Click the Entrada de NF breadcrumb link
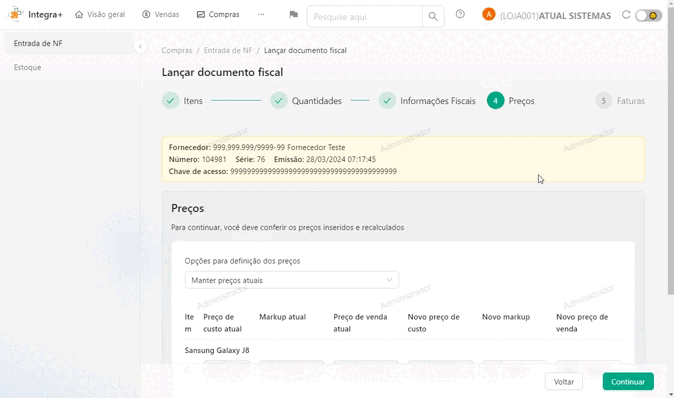Image resolution: width=674 pixels, height=398 pixels. click(228, 50)
